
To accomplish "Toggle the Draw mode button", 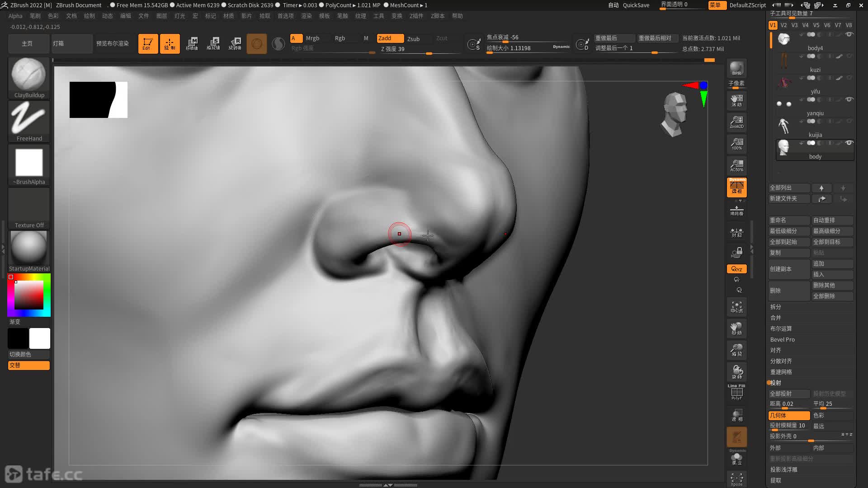I will coord(170,44).
